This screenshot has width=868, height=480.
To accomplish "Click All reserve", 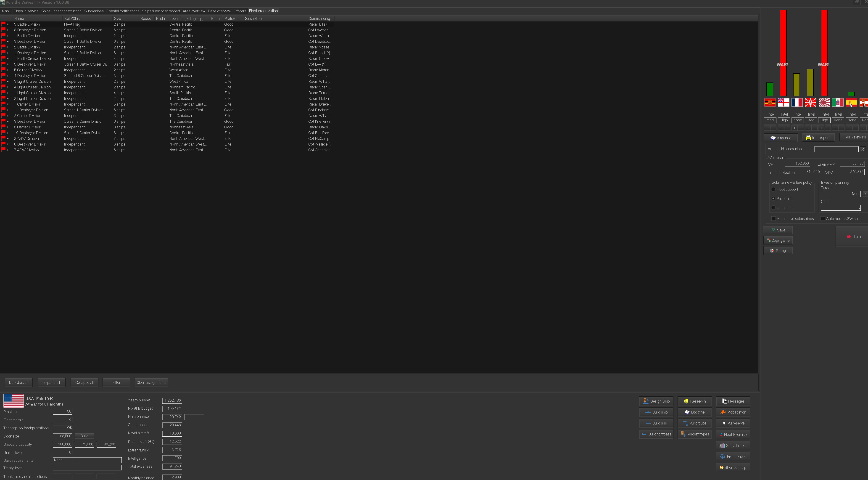I will pos(733,423).
